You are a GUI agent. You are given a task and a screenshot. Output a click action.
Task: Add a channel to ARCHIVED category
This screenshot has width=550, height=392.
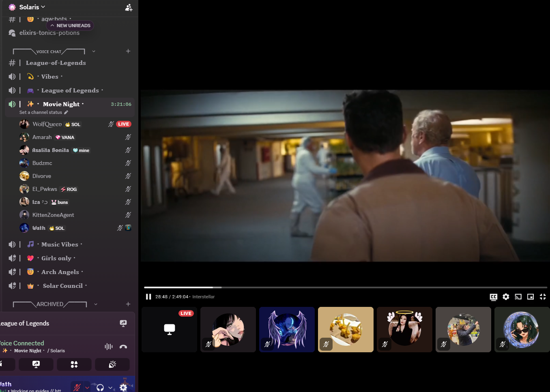pos(128,304)
